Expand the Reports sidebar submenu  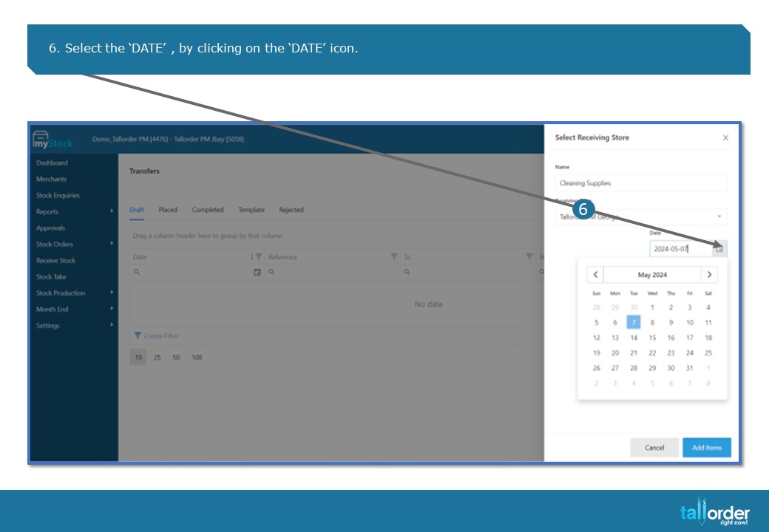pyautogui.click(x=112, y=211)
